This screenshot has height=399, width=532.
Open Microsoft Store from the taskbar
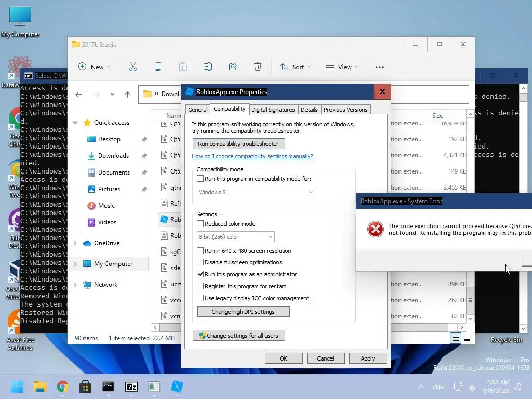85,387
